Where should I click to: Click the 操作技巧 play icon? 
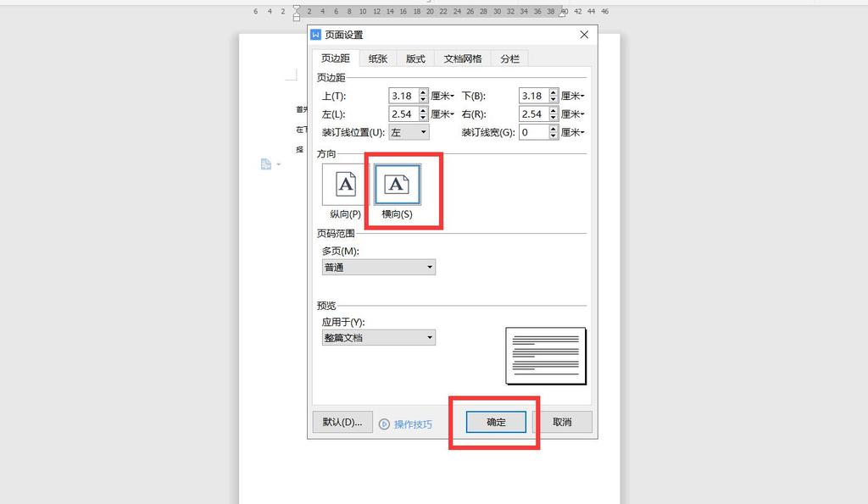click(384, 424)
